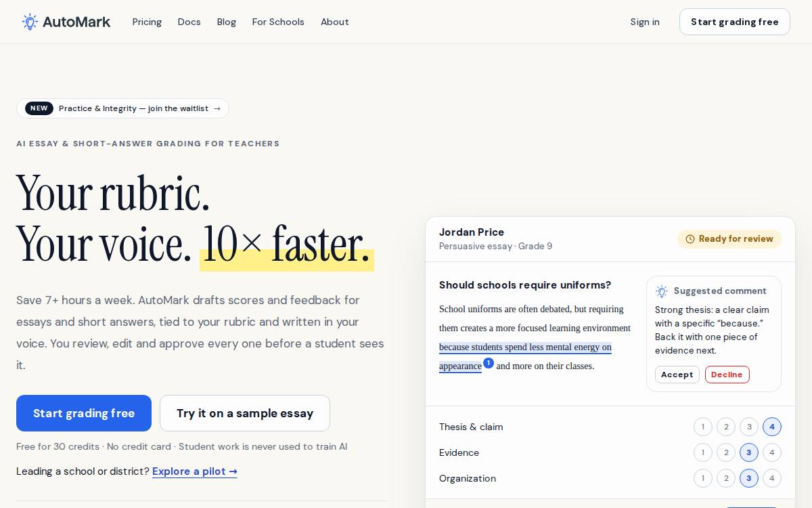Click the Ready for review status badge
This screenshot has height=508, width=812.
pos(729,239)
